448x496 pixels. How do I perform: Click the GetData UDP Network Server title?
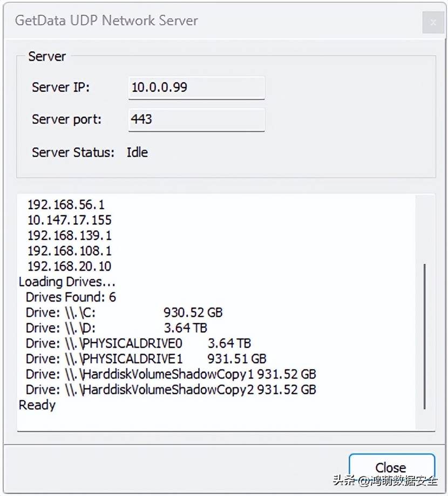[x=106, y=21]
